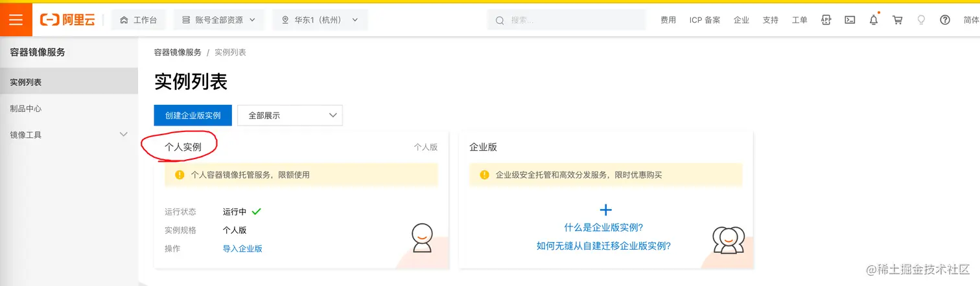Click the 容器镜像服务 sidebar title
Viewport: 980px width, 286px height.
[x=38, y=52]
